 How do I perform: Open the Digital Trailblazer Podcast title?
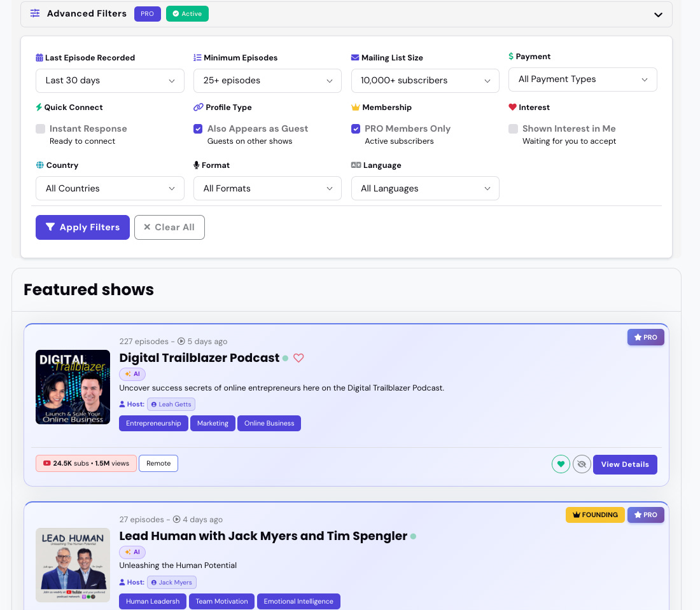(199, 358)
